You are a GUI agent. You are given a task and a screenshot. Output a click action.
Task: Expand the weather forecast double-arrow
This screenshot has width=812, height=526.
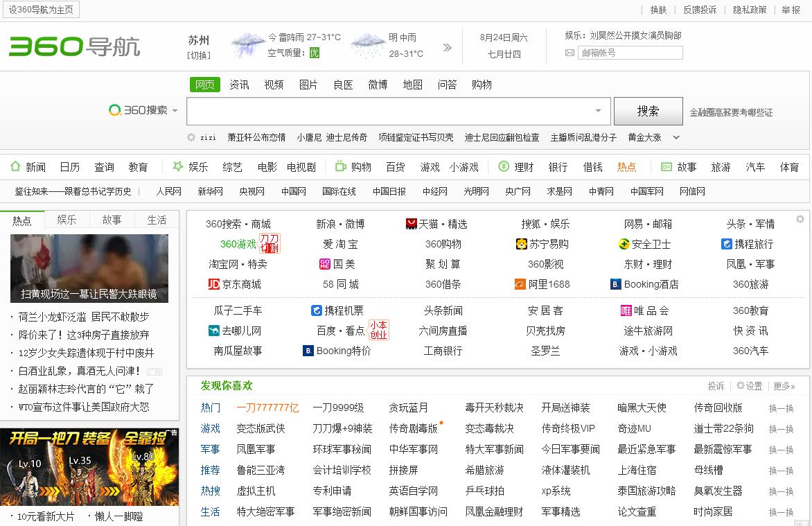[x=447, y=48]
